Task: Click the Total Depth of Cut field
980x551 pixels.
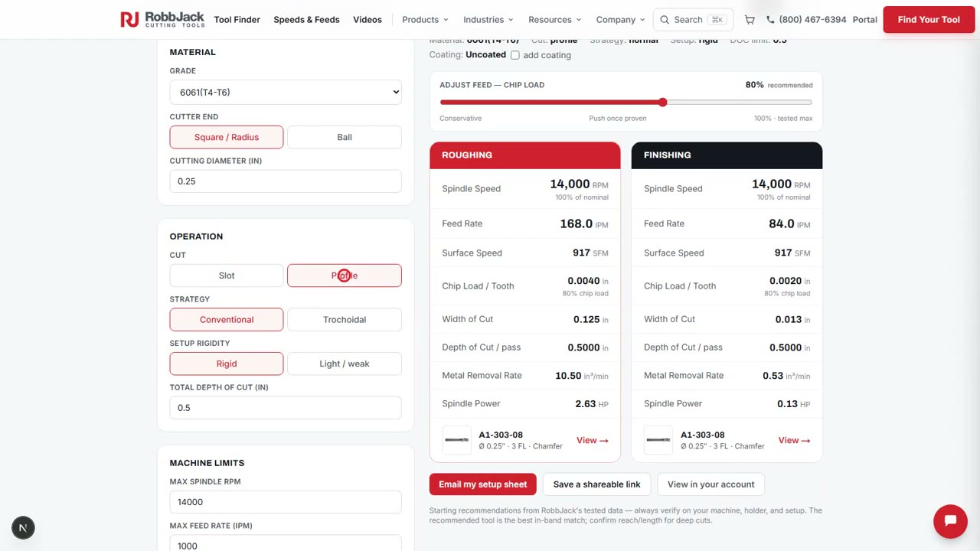Action: coord(286,408)
